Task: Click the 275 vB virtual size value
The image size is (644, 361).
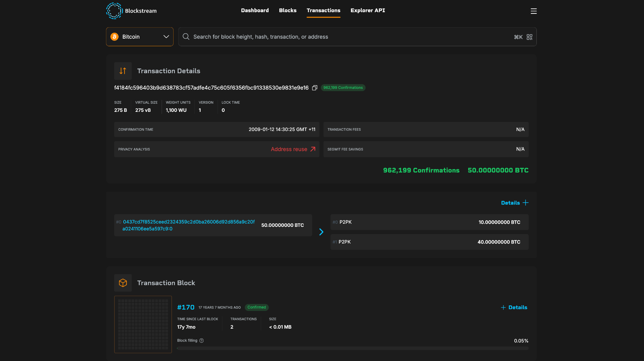Action: pos(143,110)
